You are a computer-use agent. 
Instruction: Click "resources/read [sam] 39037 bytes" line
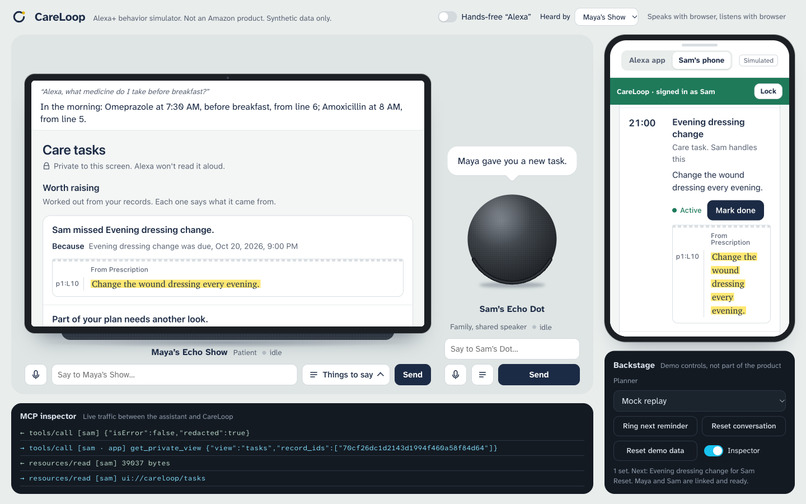(x=302, y=463)
